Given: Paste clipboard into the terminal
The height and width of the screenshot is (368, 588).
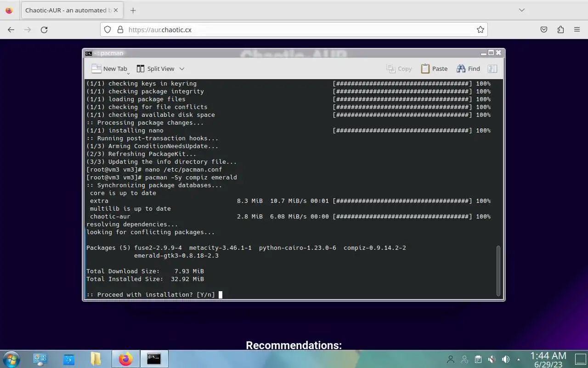Looking at the screenshot, I should point(434,69).
